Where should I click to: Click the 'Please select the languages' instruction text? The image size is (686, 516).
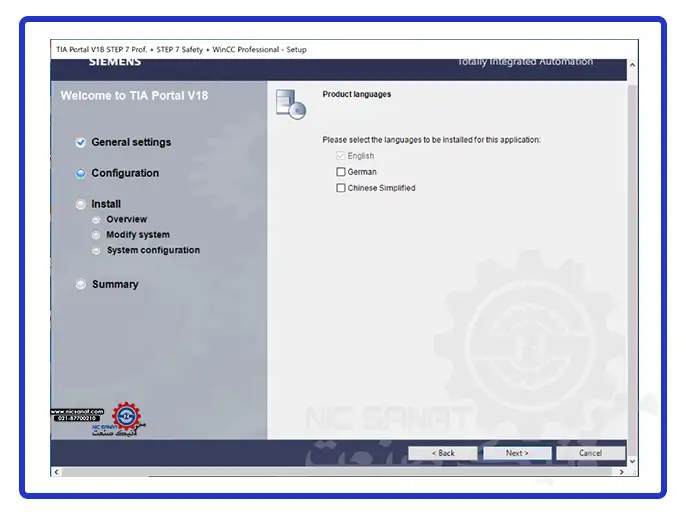tap(431, 140)
